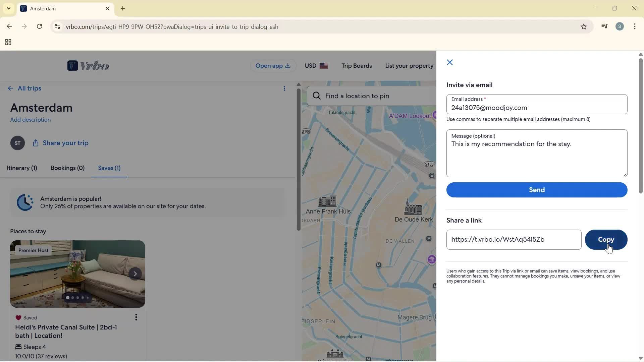Click the tab groups grid icon

pos(8,42)
